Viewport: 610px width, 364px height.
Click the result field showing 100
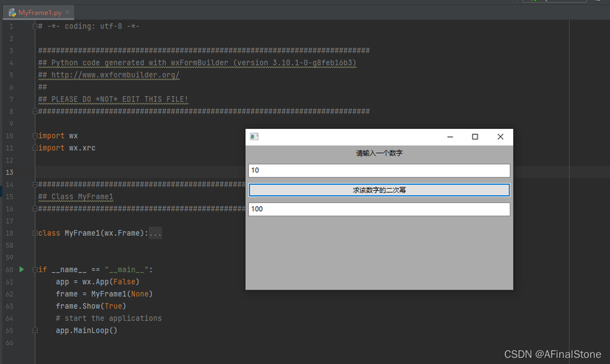[x=379, y=209]
